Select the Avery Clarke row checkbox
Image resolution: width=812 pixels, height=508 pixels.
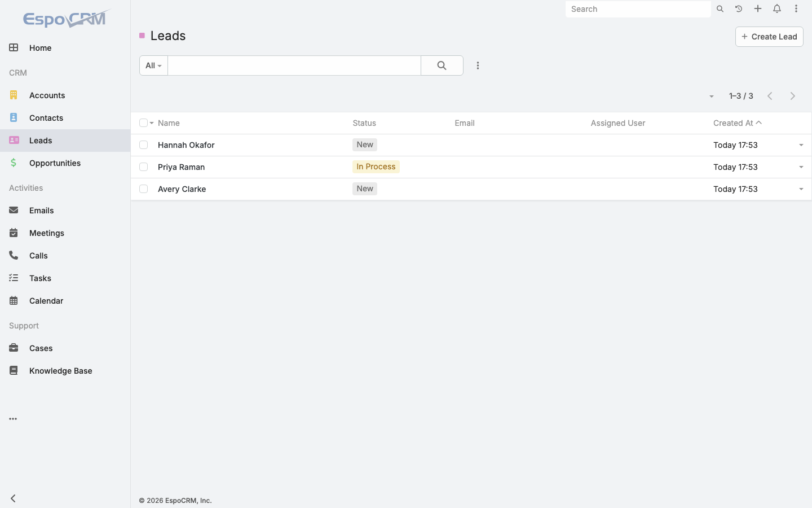[x=143, y=189]
